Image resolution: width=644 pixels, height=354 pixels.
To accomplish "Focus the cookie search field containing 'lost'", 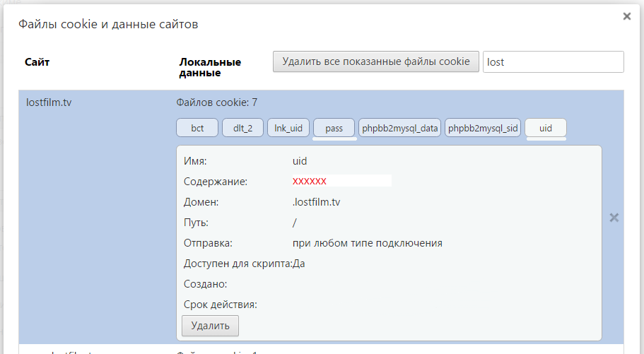I will 554,62.
